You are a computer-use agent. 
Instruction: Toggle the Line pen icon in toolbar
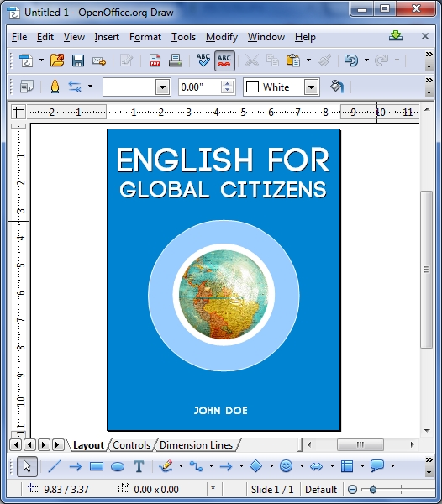click(55, 87)
